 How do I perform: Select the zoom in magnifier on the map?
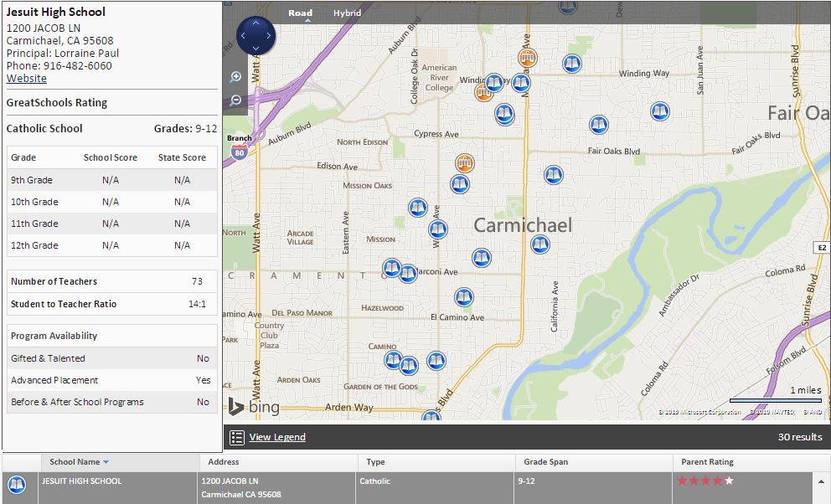click(x=237, y=75)
